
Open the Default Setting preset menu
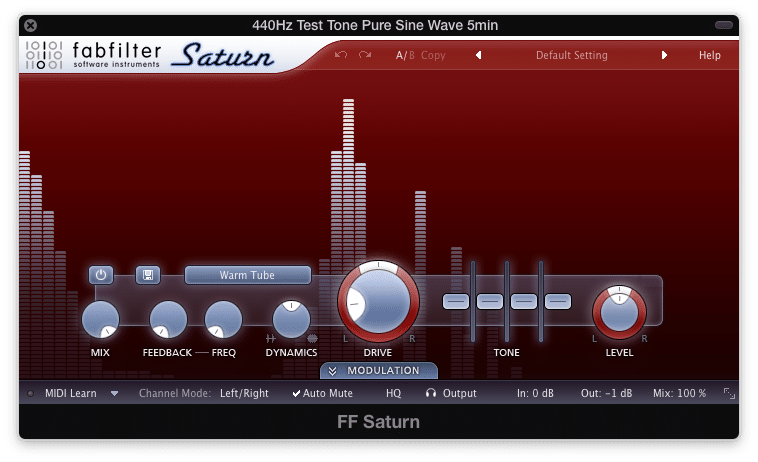point(571,56)
